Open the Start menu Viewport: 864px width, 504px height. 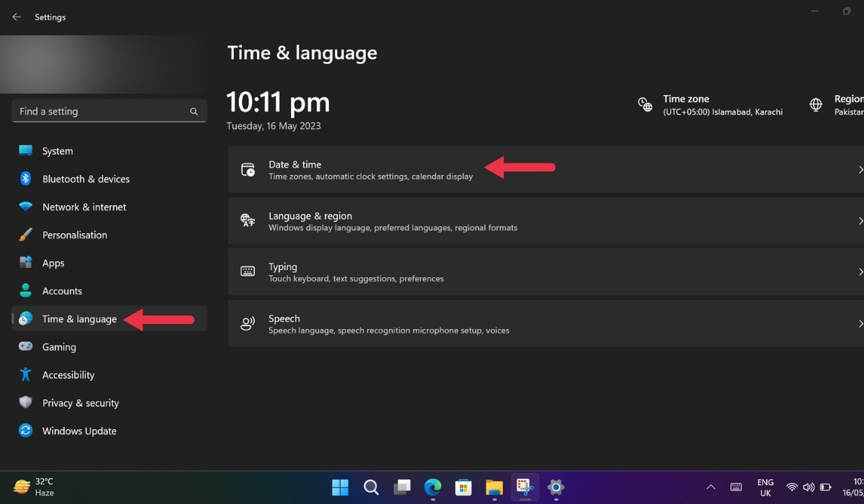click(x=340, y=487)
